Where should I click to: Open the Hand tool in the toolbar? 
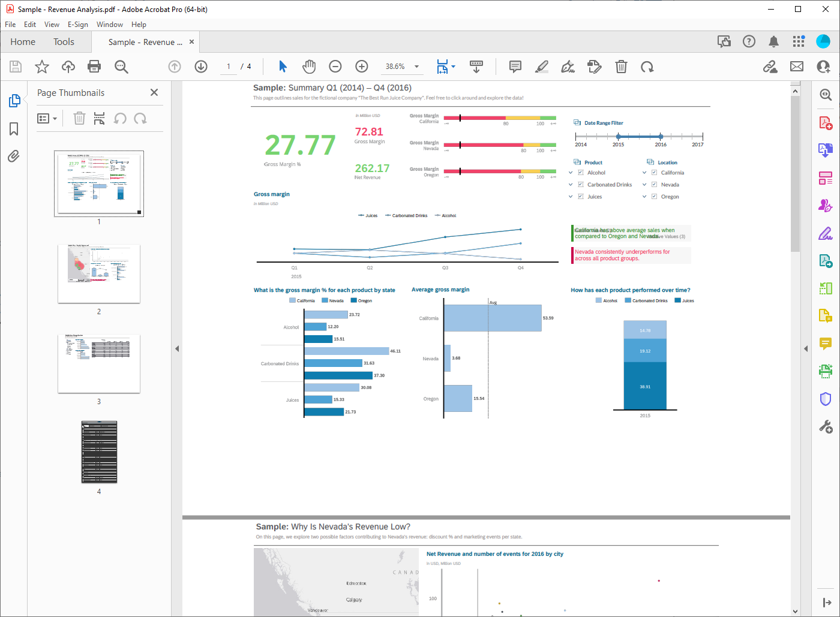click(x=309, y=67)
